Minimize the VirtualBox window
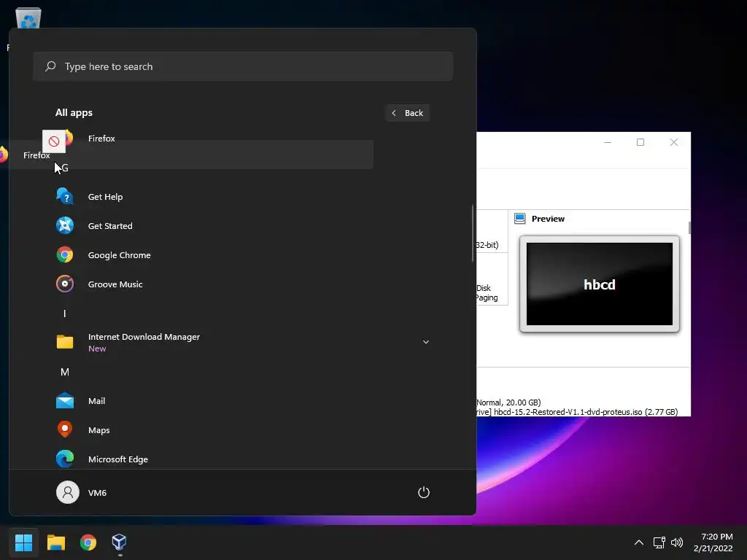Image resolution: width=747 pixels, height=560 pixels. [608, 142]
